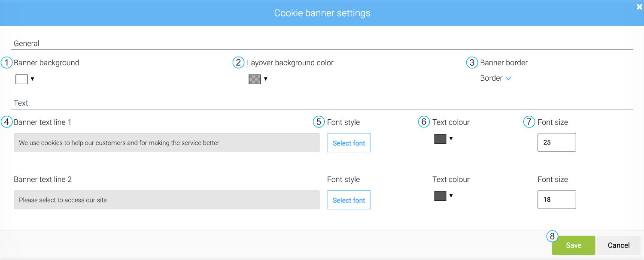This screenshot has width=644, height=260.
Task: Click the Layover background color swatch
Action: click(254, 79)
